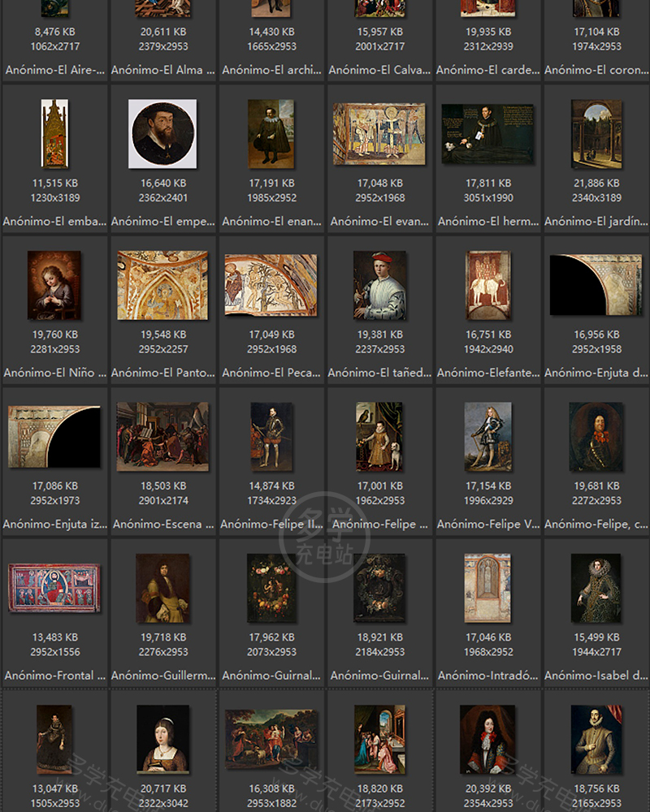The height and width of the screenshot is (812, 650).
Task: Select the 2953x1882 landscape scene thumbnail
Action: (x=271, y=739)
